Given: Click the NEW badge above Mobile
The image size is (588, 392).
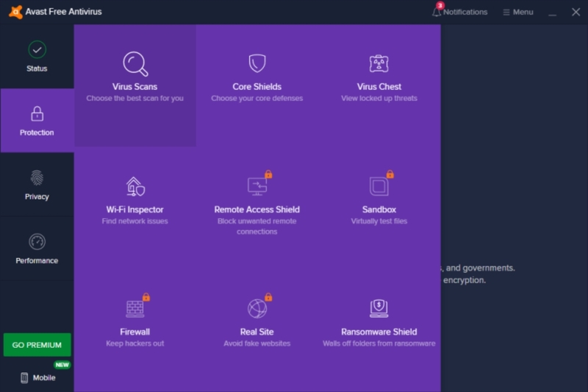Looking at the screenshot, I should pyautogui.click(x=62, y=365).
